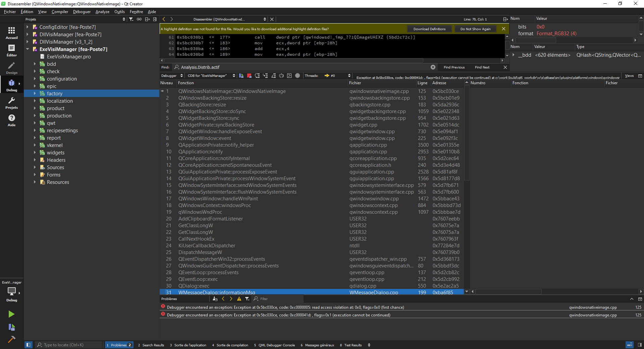Click the Do Not Show Again button

tap(475, 29)
